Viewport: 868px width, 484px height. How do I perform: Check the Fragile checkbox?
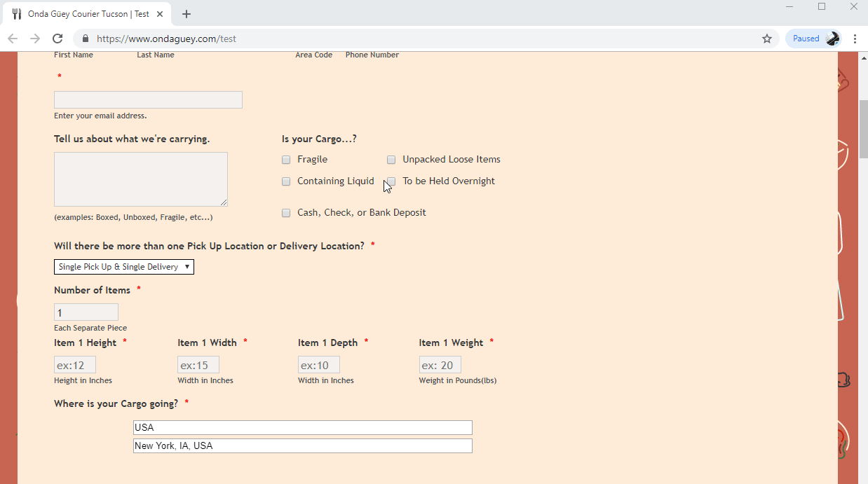point(286,160)
